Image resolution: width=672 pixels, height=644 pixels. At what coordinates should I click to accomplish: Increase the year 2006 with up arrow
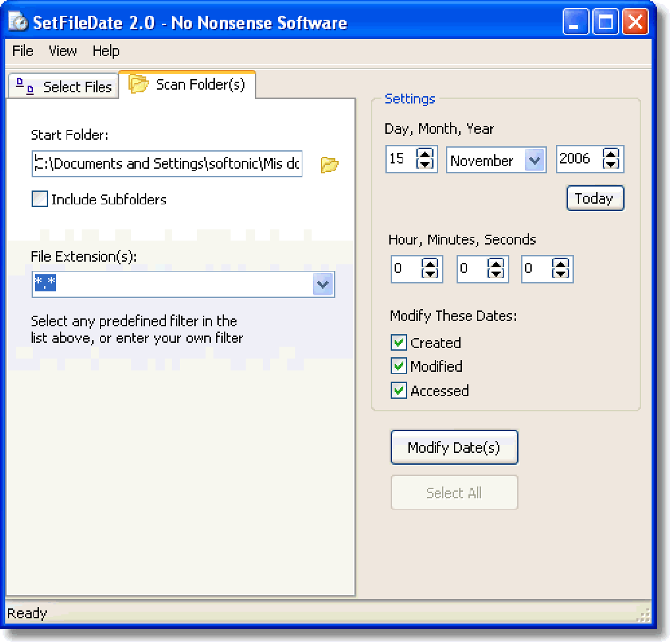click(611, 154)
